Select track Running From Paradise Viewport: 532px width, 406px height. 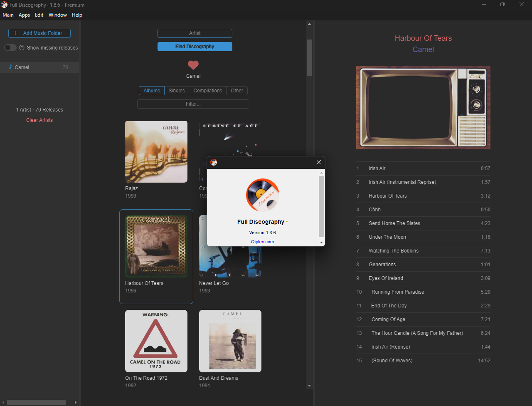coord(423,292)
